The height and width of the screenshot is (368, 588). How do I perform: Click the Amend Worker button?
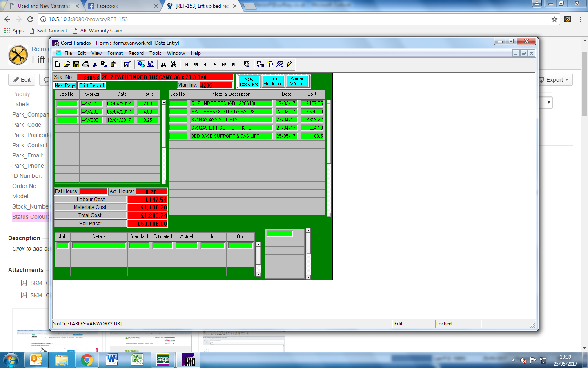click(298, 81)
